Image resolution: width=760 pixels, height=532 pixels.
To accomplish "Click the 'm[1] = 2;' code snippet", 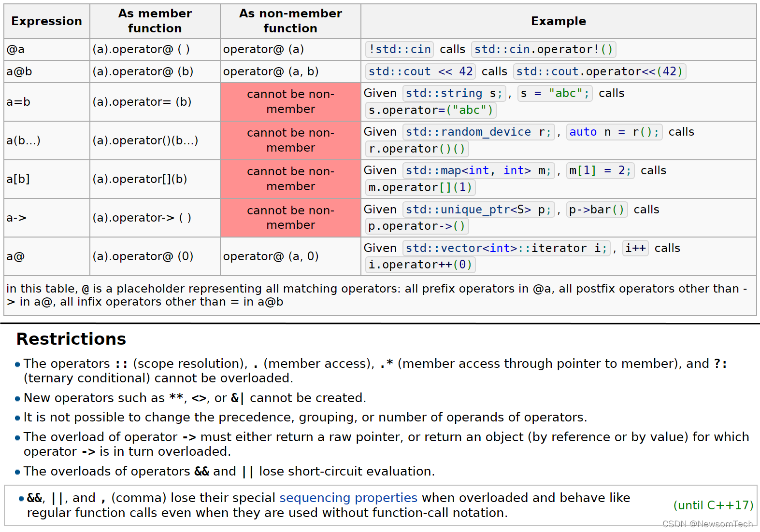I will (x=600, y=170).
